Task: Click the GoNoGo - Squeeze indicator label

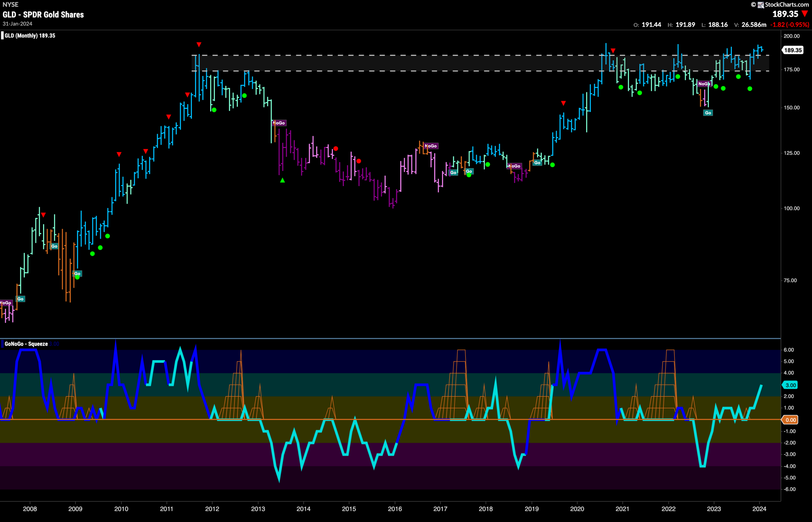Action: 26,344
